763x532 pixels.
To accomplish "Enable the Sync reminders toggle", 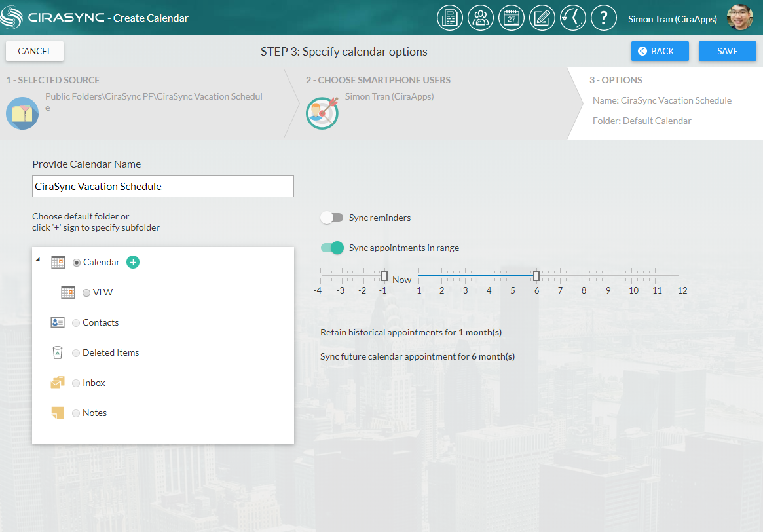I will [332, 217].
